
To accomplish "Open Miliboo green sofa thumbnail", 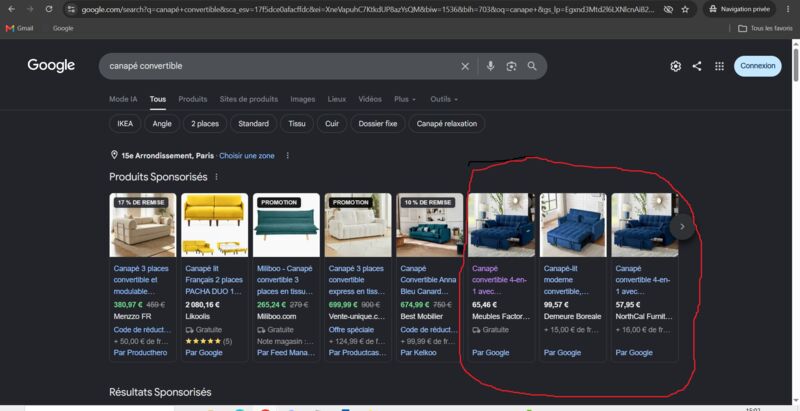I will (x=286, y=225).
